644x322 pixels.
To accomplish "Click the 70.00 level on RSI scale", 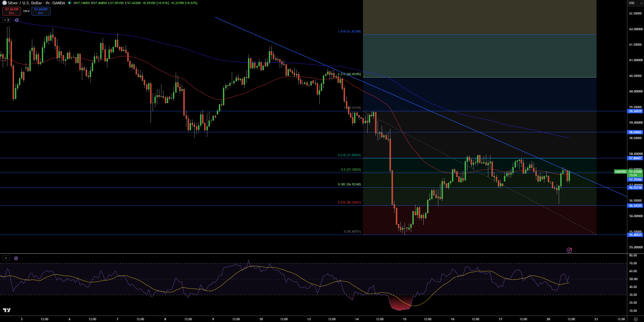I will 633,263.
